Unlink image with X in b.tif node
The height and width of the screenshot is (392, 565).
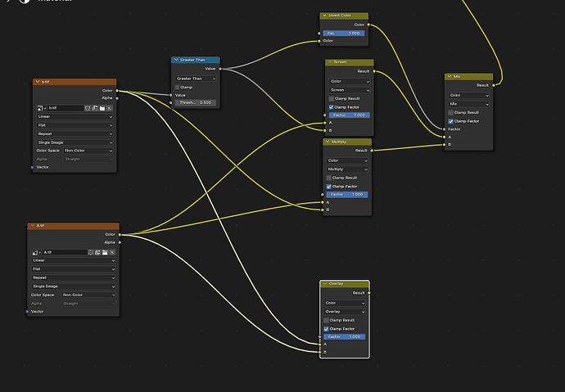pos(110,108)
